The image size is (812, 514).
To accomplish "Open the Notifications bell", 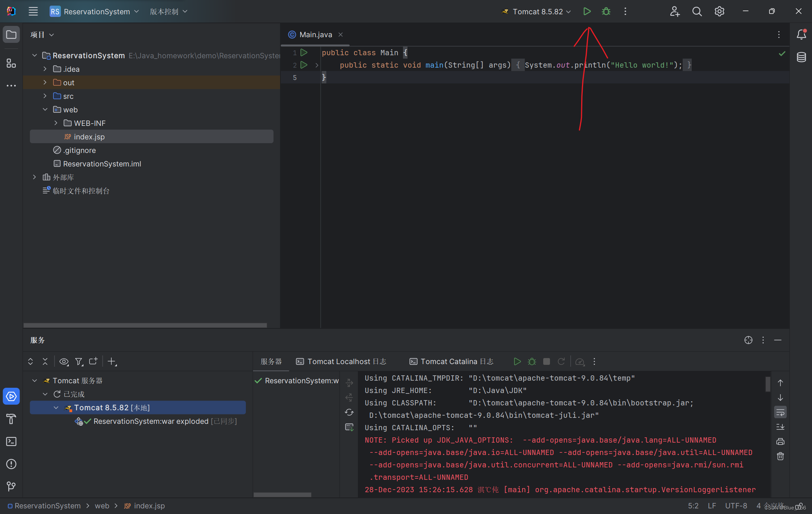I will point(801,35).
